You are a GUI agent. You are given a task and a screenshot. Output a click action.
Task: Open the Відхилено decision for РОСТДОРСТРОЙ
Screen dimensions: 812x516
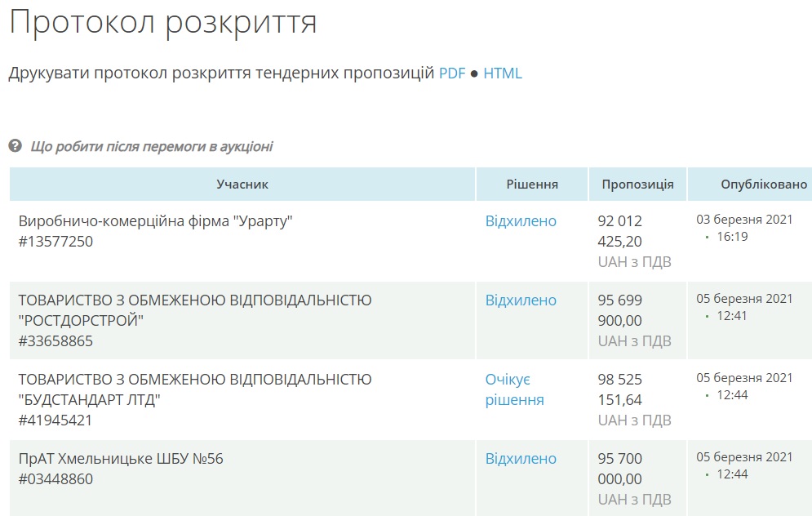(521, 300)
